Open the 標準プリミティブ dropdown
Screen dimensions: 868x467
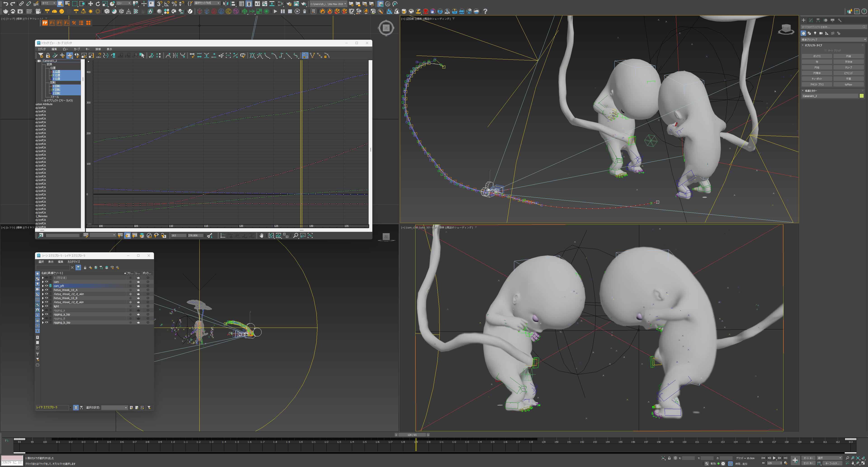833,39
